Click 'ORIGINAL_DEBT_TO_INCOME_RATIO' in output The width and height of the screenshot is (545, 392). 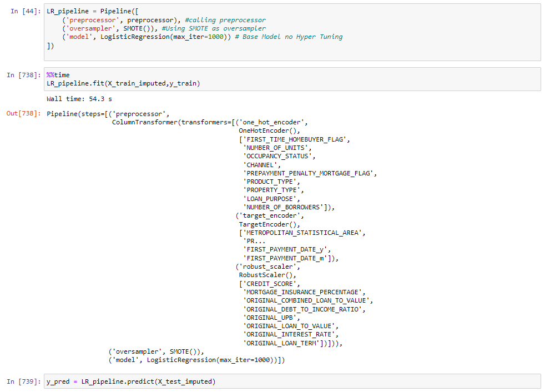[302, 309]
